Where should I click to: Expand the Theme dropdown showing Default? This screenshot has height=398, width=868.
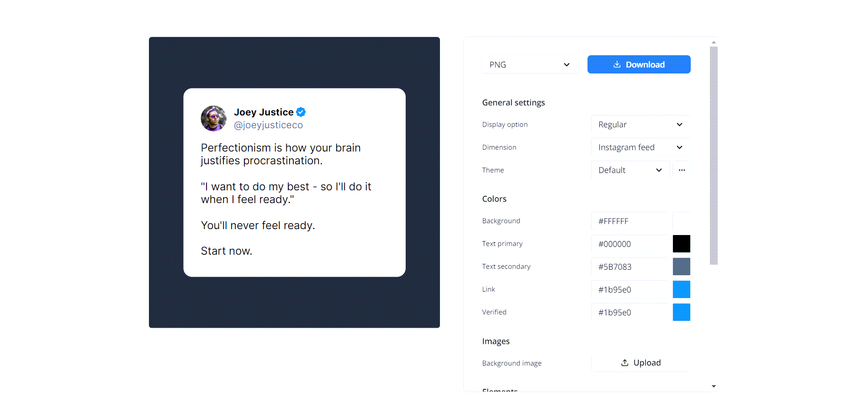click(x=630, y=170)
